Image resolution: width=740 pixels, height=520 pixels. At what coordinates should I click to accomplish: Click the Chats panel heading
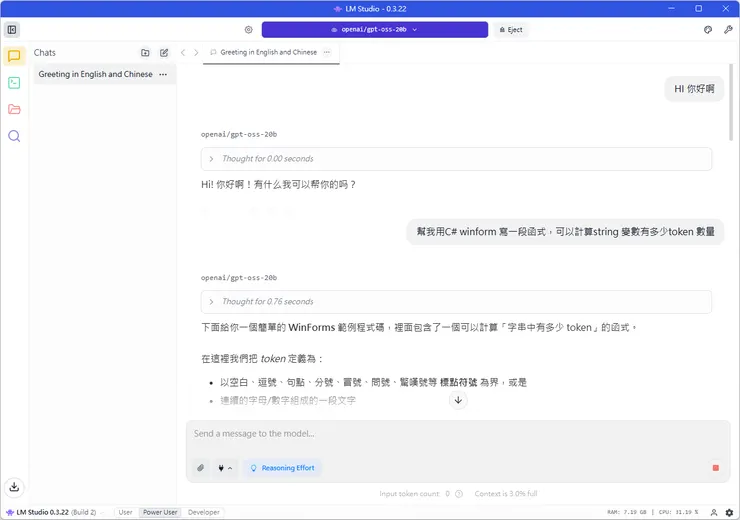(45, 53)
